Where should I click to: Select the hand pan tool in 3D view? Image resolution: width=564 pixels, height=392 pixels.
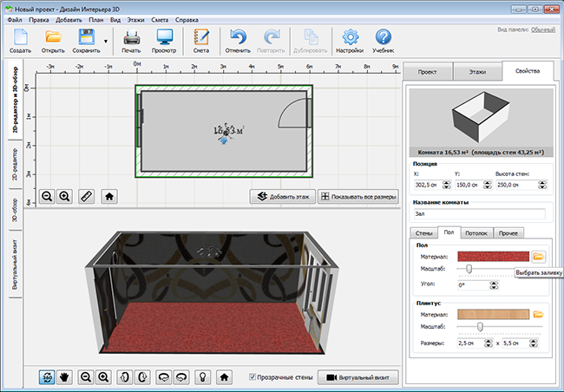tap(64, 377)
